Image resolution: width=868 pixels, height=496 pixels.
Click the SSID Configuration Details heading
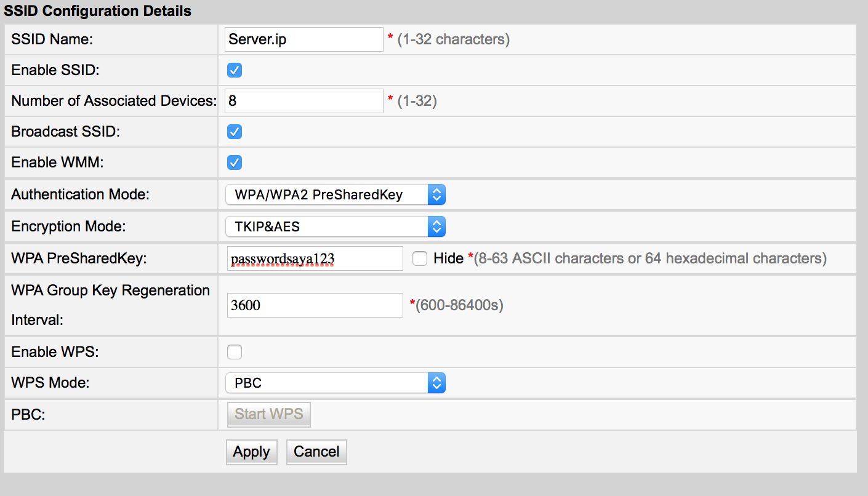coord(98,11)
